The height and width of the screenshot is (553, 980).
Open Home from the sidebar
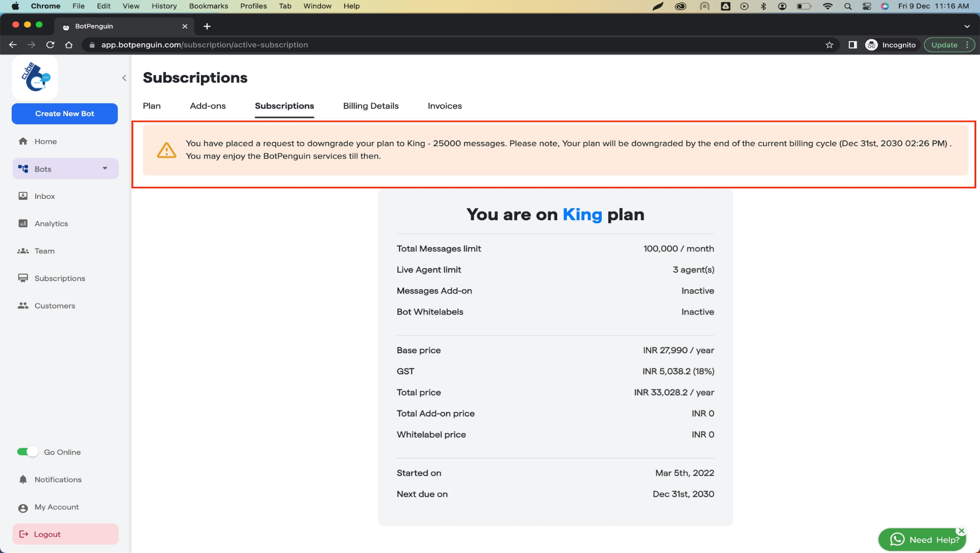click(x=46, y=142)
